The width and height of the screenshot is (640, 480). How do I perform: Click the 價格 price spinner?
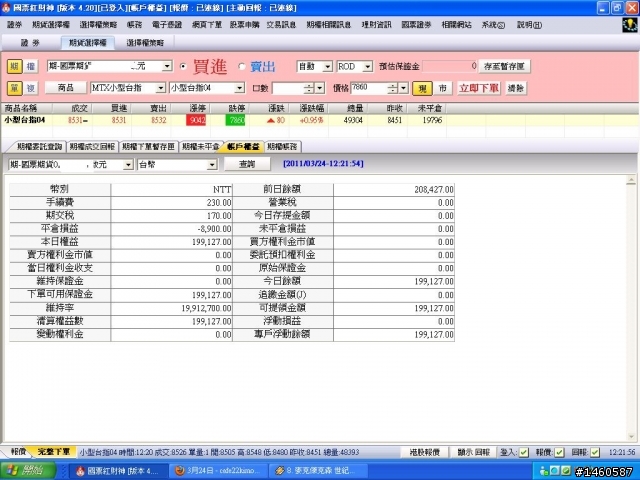click(393, 88)
